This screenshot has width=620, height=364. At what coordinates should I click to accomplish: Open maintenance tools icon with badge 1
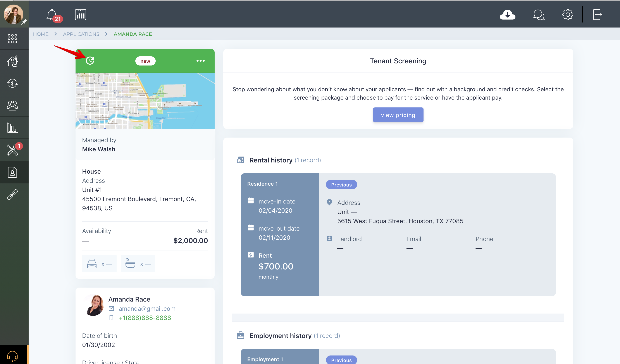tap(13, 150)
